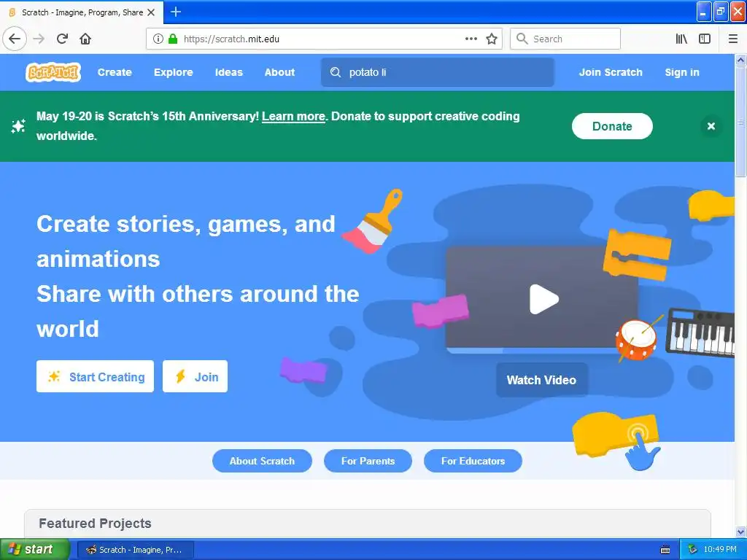The image size is (747, 560).
Task: Click the vertical scrollbar thumb
Action: [741, 122]
